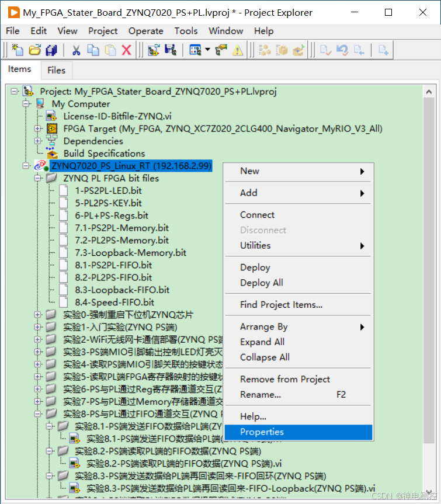Choose Deploy All in context menu
Screen dimensions: 441x504
pyautogui.click(x=298, y=283)
